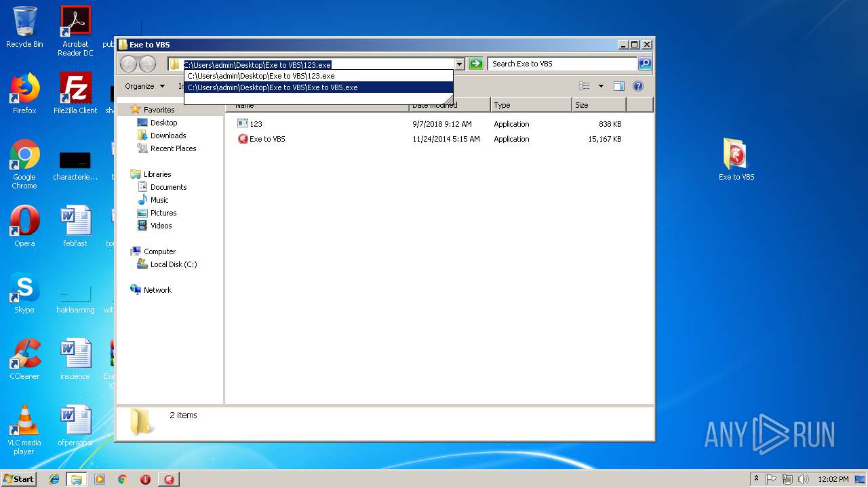The width and height of the screenshot is (868, 488).
Task: Open Pictures library
Action: click(x=163, y=213)
